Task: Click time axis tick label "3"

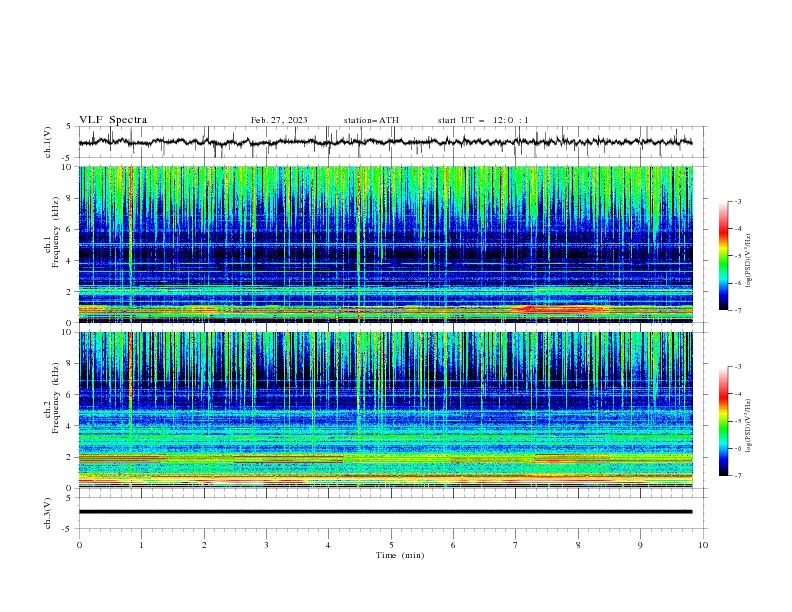Action: (x=266, y=545)
